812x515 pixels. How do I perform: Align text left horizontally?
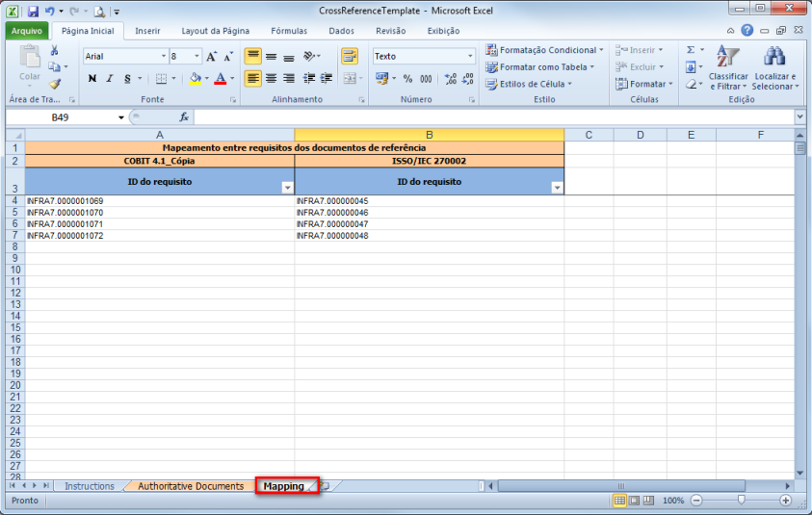click(252, 79)
